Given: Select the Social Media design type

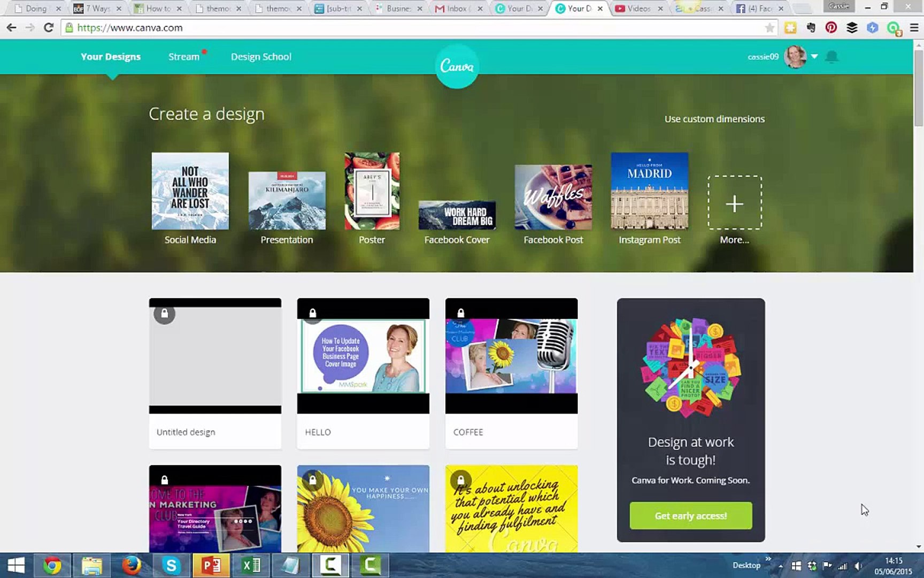Looking at the screenshot, I should click(189, 190).
